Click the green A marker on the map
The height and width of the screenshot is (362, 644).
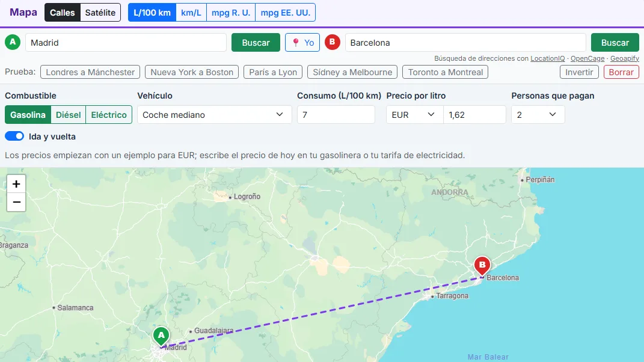pos(161,336)
